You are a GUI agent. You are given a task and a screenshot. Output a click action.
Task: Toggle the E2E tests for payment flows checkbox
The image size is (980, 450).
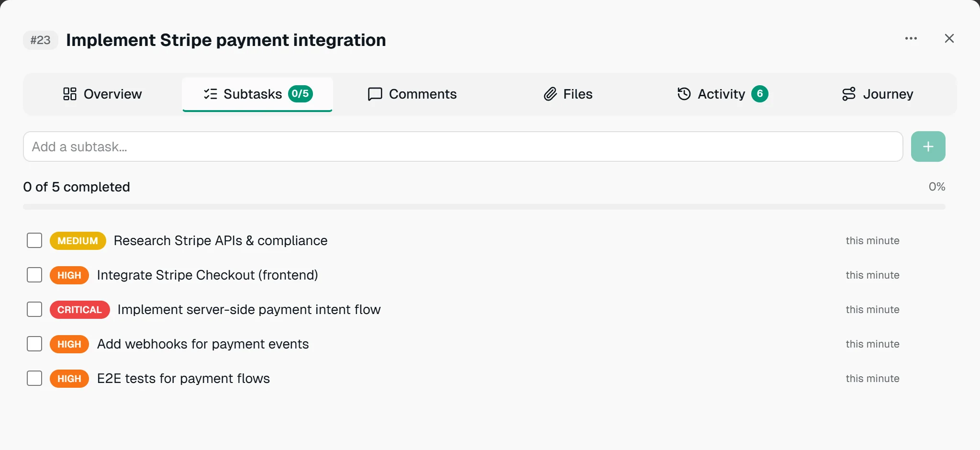(34, 378)
